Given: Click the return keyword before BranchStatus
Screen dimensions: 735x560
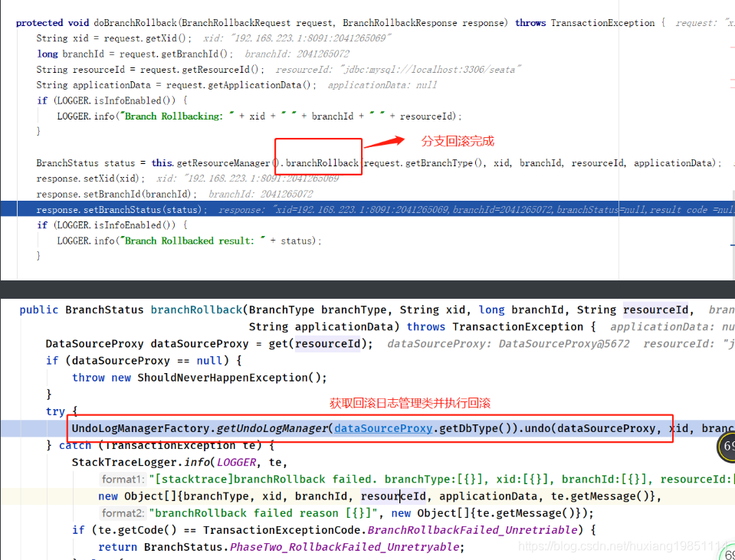Looking at the screenshot, I should (x=118, y=547).
